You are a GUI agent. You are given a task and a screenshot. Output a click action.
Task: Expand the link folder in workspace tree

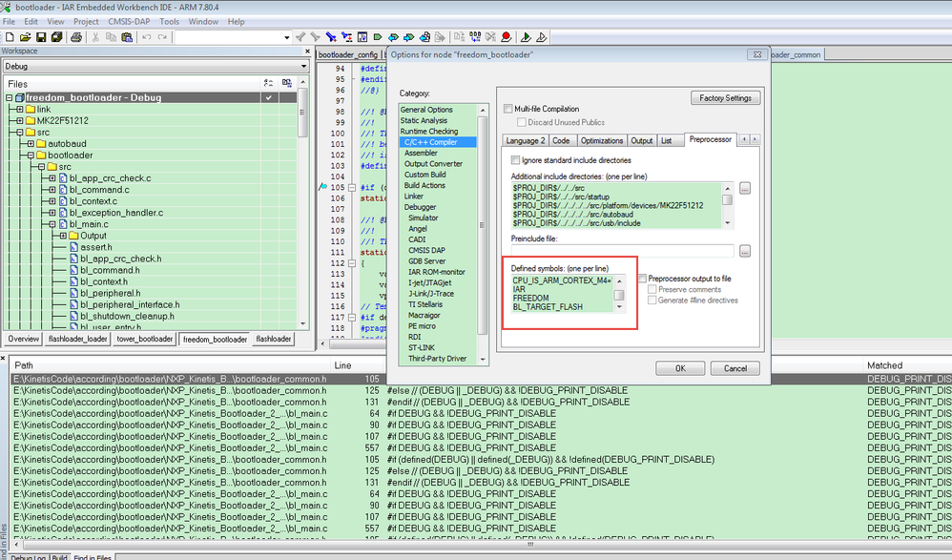pyautogui.click(x=20, y=110)
